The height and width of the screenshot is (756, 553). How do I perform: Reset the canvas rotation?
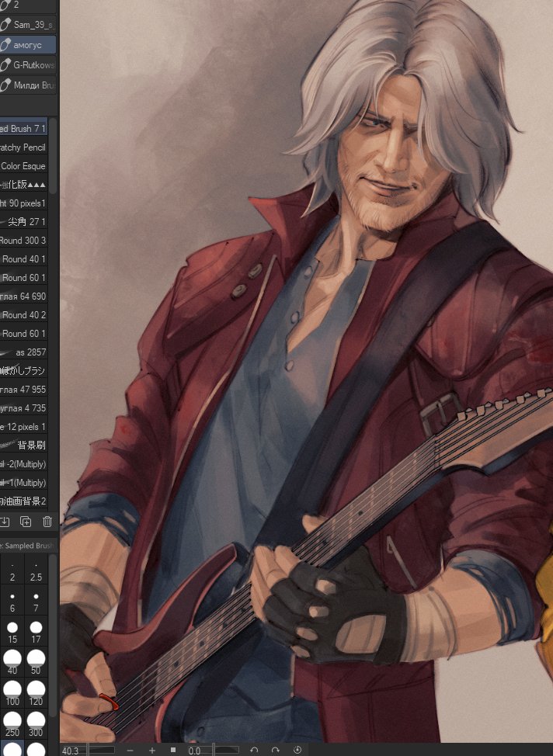point(297,751)
